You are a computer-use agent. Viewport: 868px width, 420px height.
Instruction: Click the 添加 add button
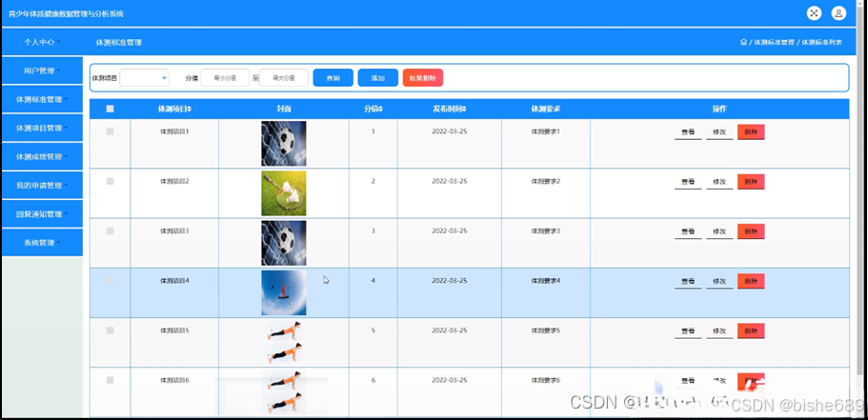coord(378,78)
